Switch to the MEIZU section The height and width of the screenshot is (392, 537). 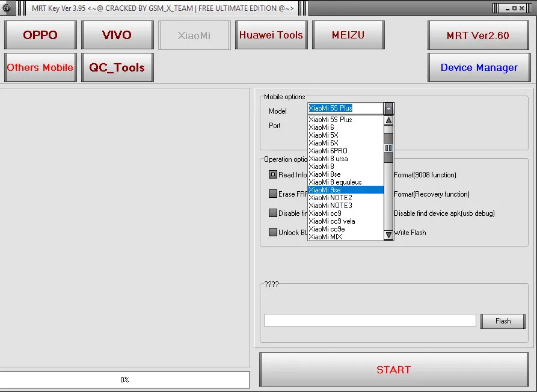348,35
